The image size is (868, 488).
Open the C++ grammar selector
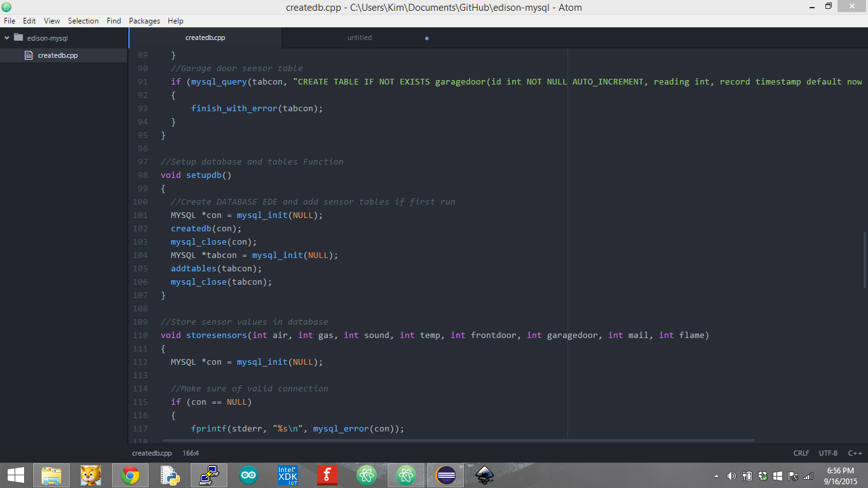click(x=855, y=453)
